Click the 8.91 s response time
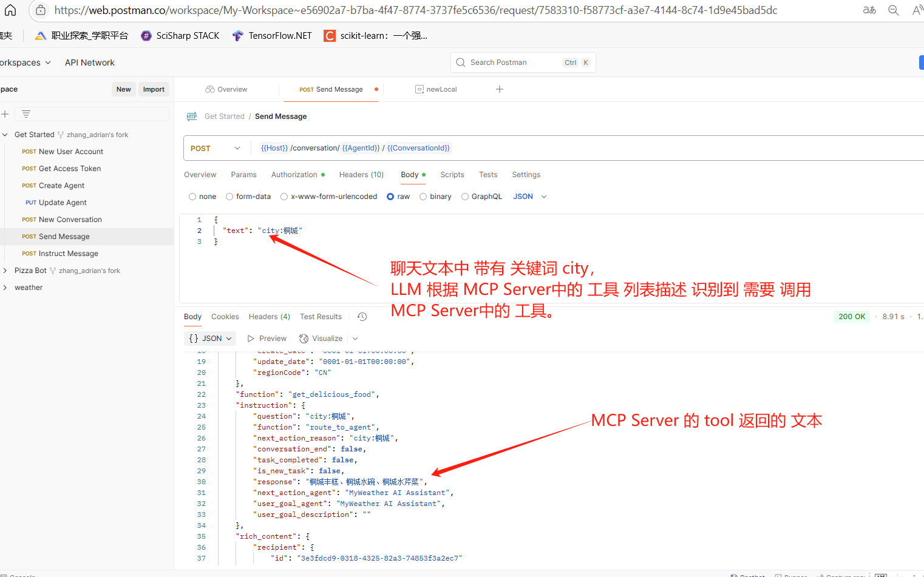Screen dimensions: 924x577 click(x=894, y=317)
